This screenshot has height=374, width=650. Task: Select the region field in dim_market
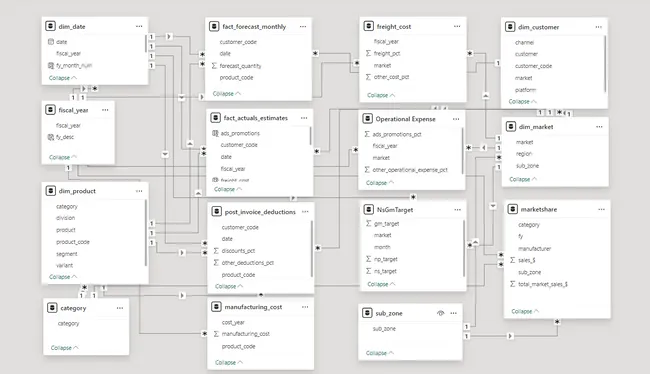[x=524, y=153]
